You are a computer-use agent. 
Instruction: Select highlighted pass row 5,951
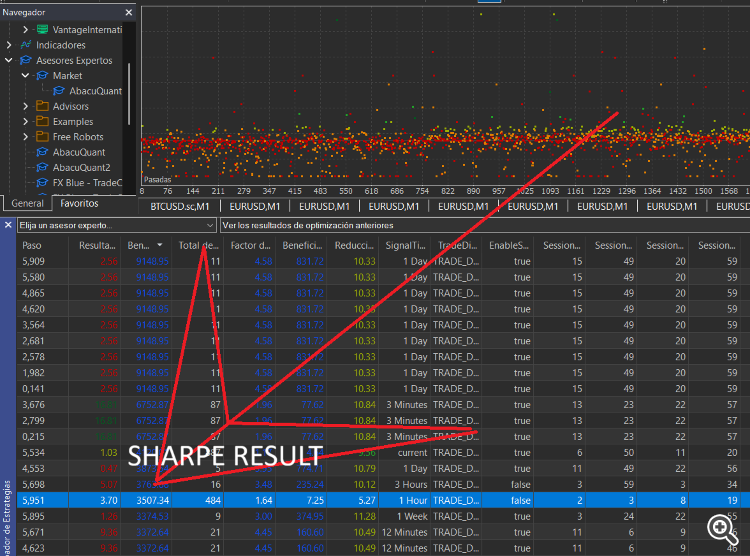point(383,500)
